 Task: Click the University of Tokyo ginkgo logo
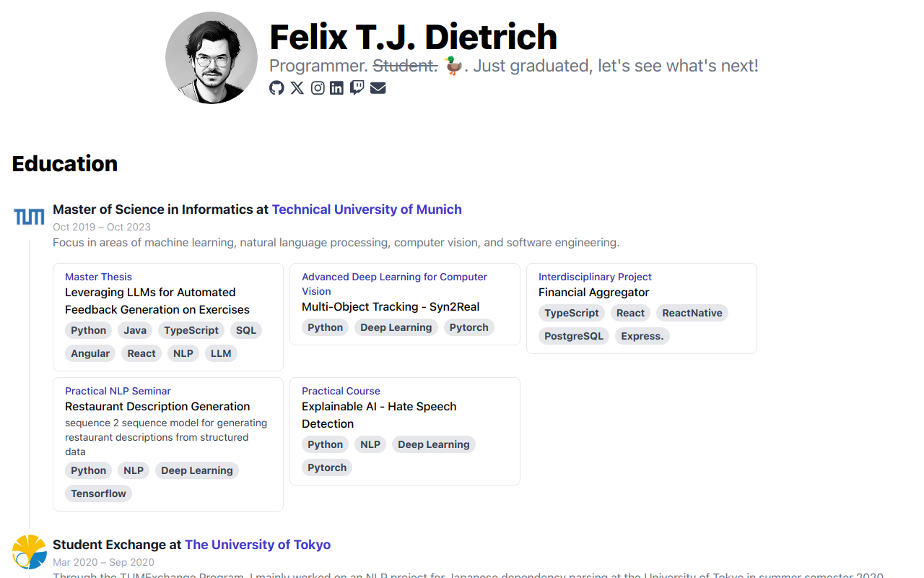tap(29, 551)
